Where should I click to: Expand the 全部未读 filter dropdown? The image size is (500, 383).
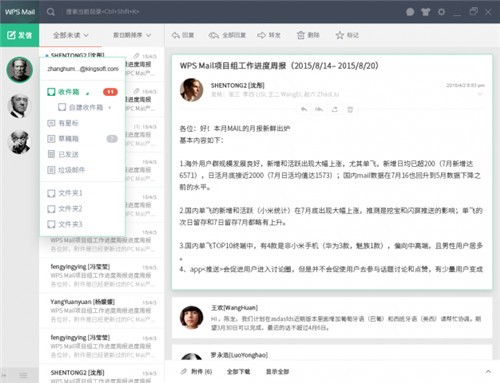tap(71, 35)
